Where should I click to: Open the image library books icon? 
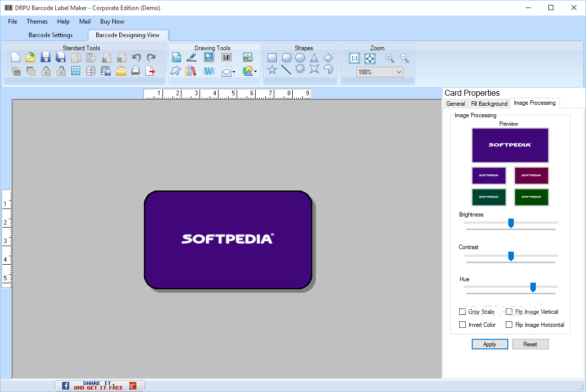point(190,71)
